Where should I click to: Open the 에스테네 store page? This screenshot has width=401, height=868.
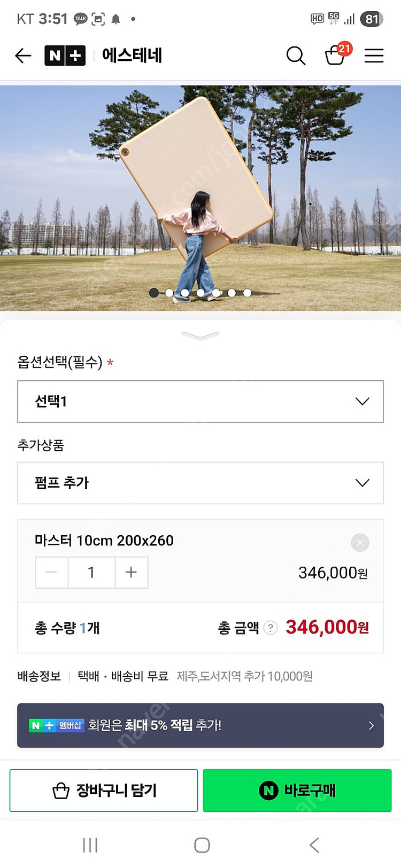(132, 56)
